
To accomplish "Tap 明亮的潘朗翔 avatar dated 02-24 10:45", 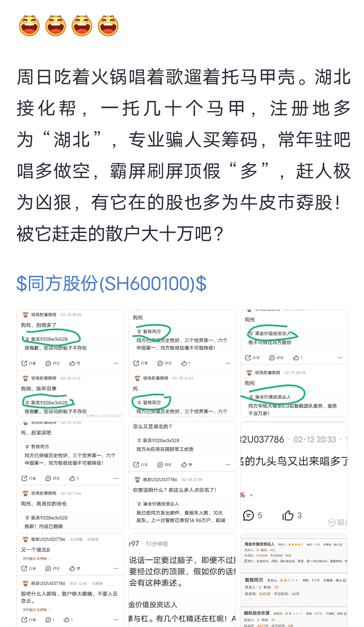I will pyautogui.click(x=25, y=315).
